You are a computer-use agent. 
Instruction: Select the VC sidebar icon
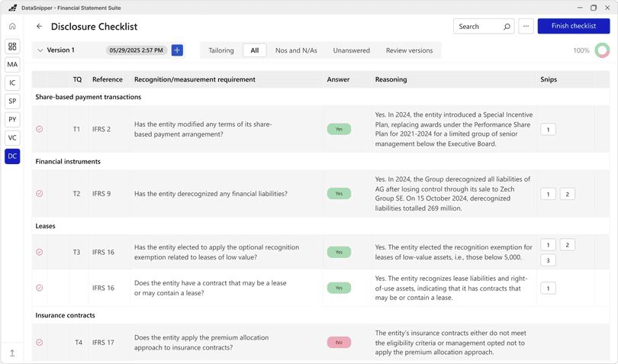pyautogui.click(x=12, y=138)
